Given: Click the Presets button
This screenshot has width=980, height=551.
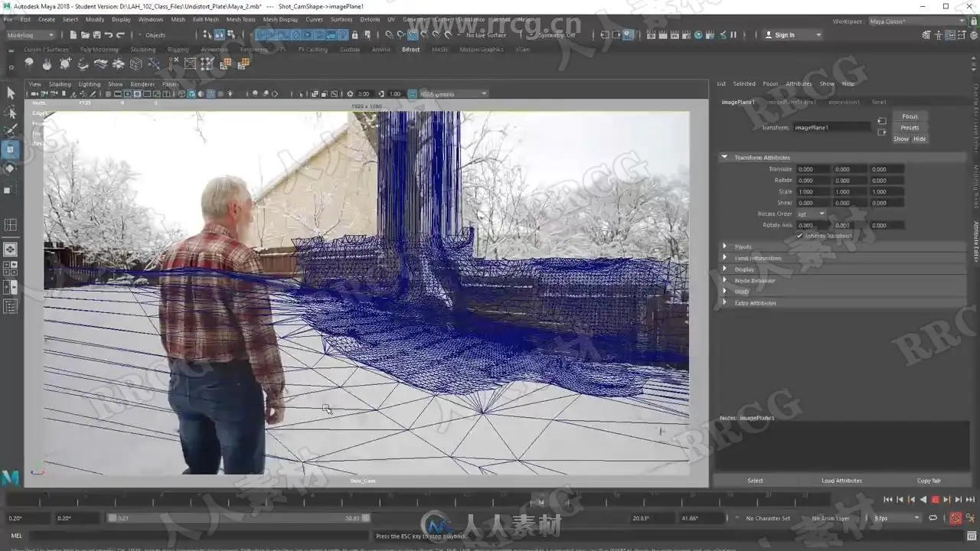Looking at the screenshot, I should tap(910, 128).
